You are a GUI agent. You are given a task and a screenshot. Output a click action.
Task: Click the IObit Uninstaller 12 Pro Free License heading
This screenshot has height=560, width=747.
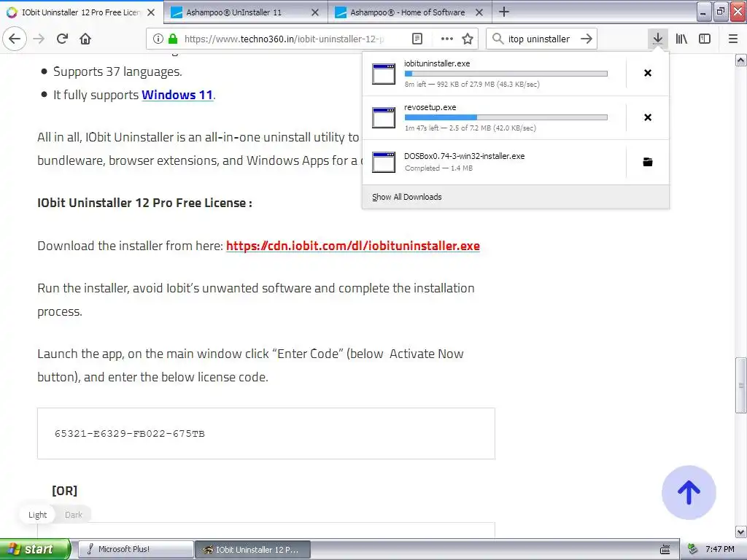tap(145, 203)
